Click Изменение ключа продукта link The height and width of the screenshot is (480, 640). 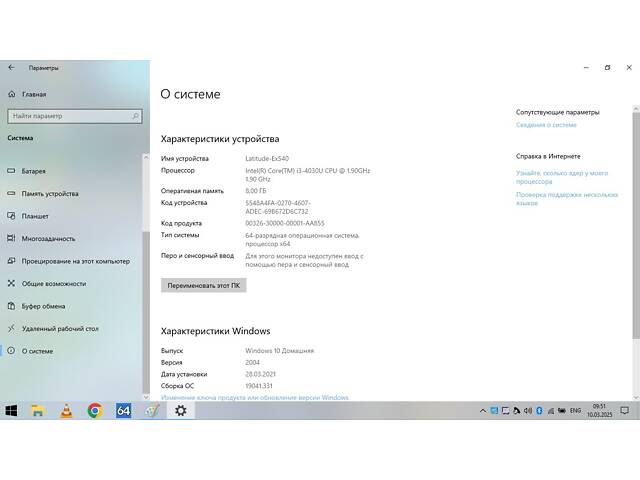pos(255,397)
